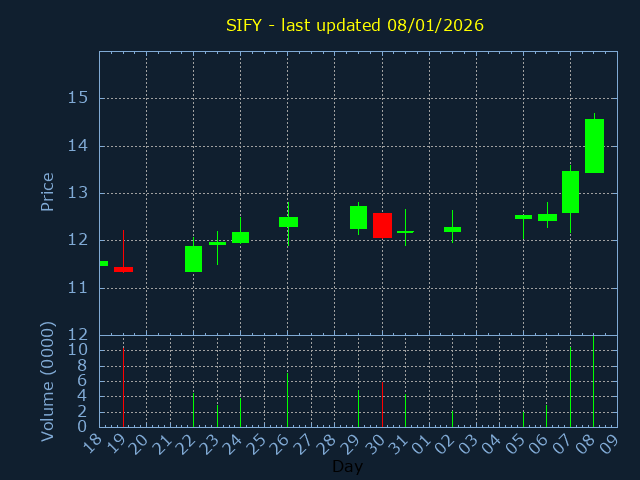Select the red candlestick for day 19
Image resolution: width=640 pixels, height=480 pixels.
click(x=123, y=269)
